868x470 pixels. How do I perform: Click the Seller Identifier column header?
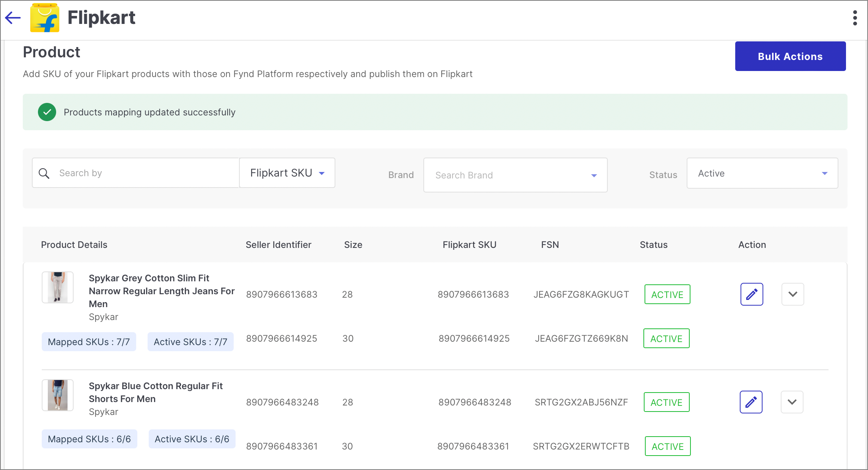coord(278,245)
